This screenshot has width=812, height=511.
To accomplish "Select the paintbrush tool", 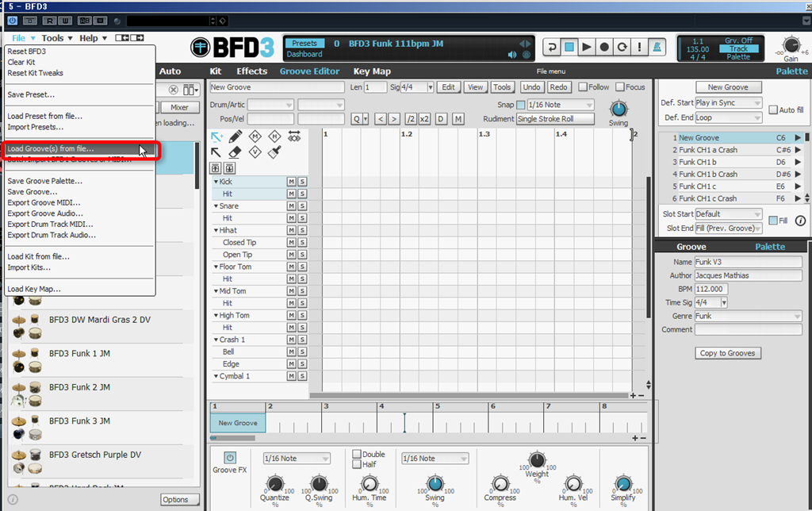I will point(274,152).
